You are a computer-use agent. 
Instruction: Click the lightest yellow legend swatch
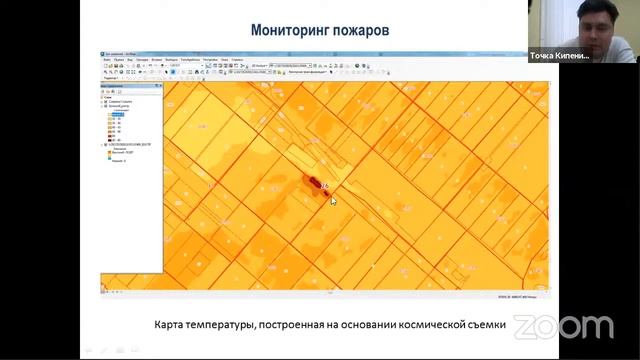[110, 115]
